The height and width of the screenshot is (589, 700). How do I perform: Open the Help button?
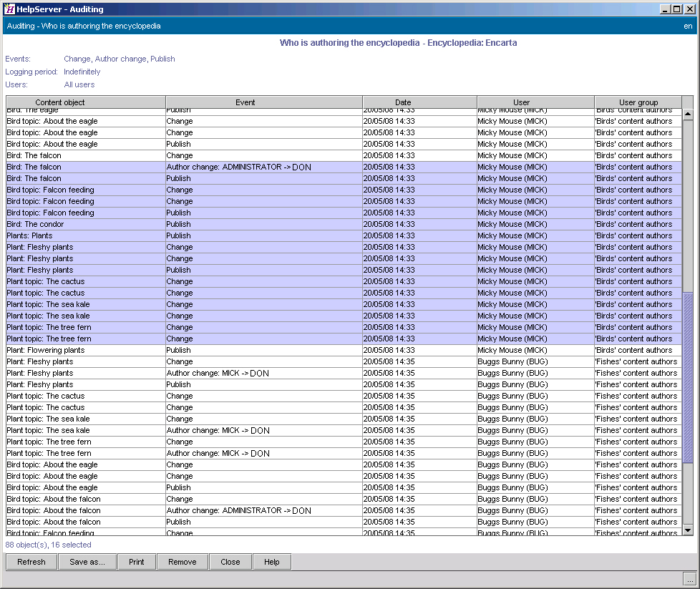tap(271, 562)
